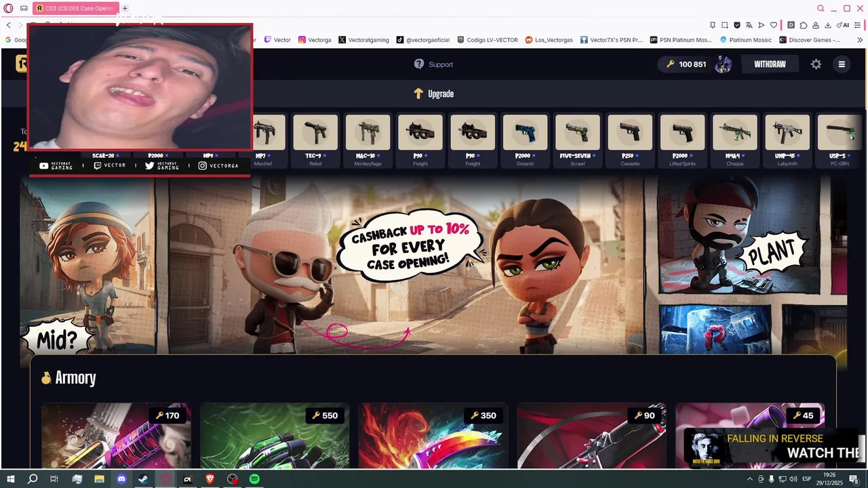Click the Armory section heading
Viewport: 868px width, 488px height.
(68, 378)
